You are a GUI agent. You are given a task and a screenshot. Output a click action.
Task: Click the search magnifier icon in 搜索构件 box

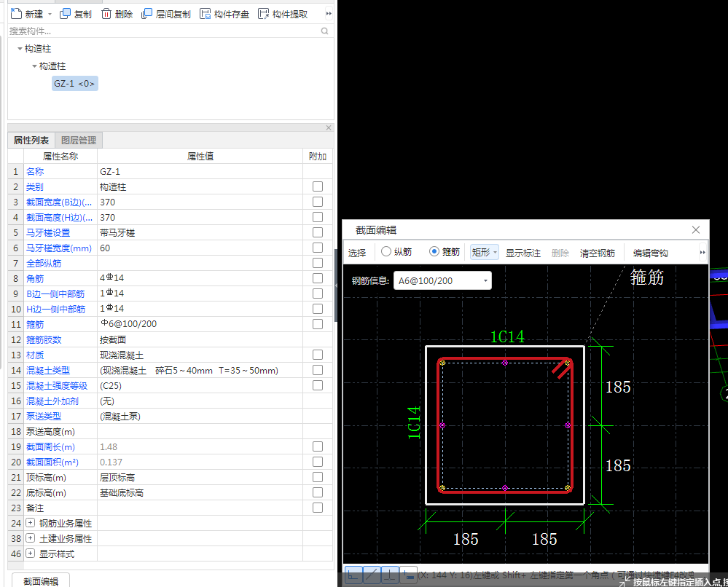point(324,31)
